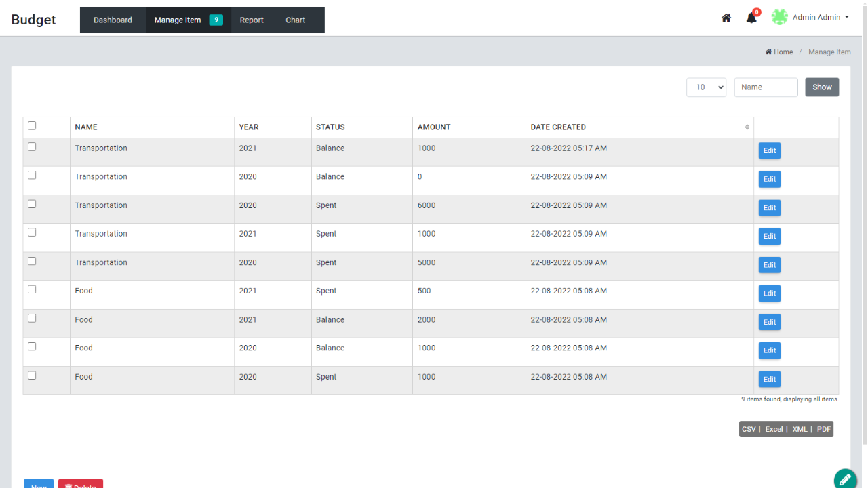
Task: Edit the Transportation 6000 Spent item
Action: click(769, 208)
